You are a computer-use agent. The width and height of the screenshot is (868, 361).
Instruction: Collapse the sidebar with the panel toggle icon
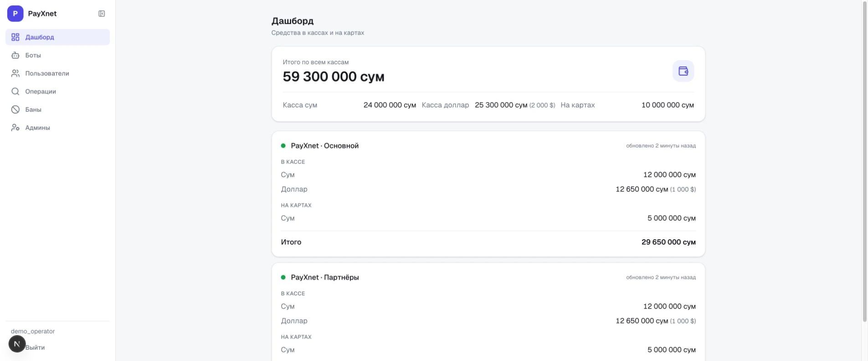[102, 14]
